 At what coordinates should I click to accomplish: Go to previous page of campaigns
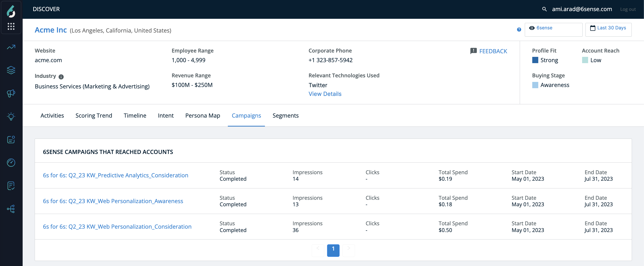pyautogui.click(x=318, y=250)
